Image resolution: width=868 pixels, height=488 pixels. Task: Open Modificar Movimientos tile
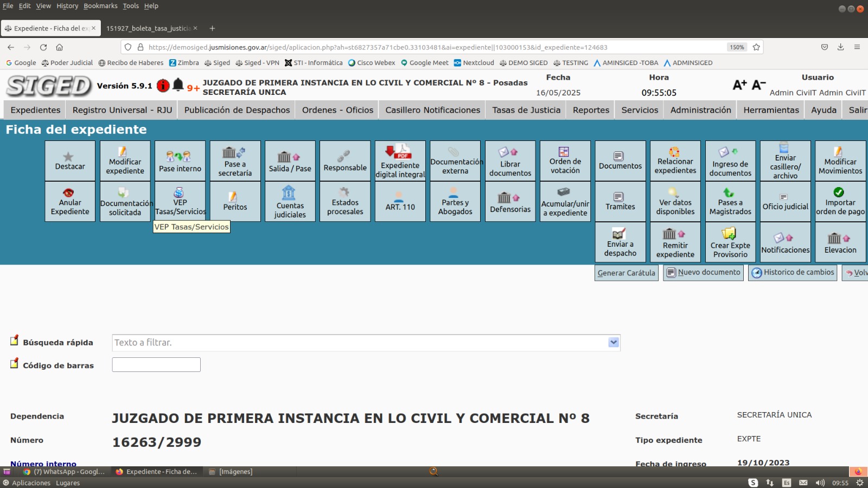(x=840, y=161)
